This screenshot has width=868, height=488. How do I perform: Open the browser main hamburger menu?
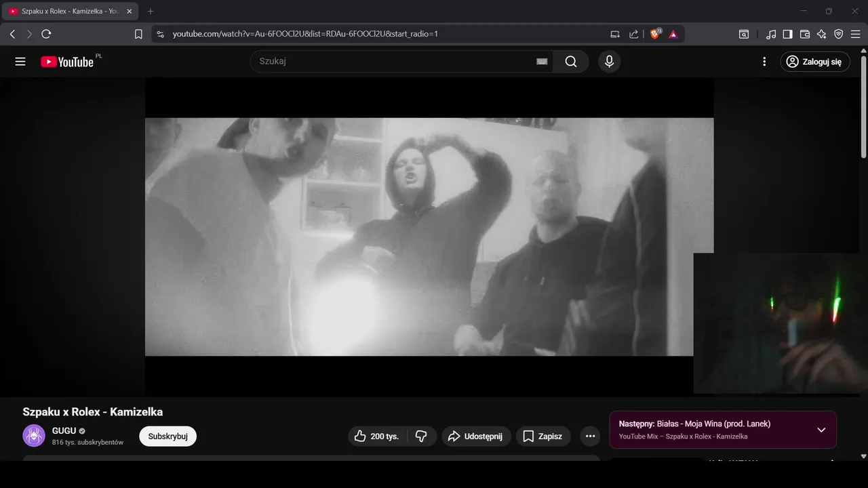[855, 34]
